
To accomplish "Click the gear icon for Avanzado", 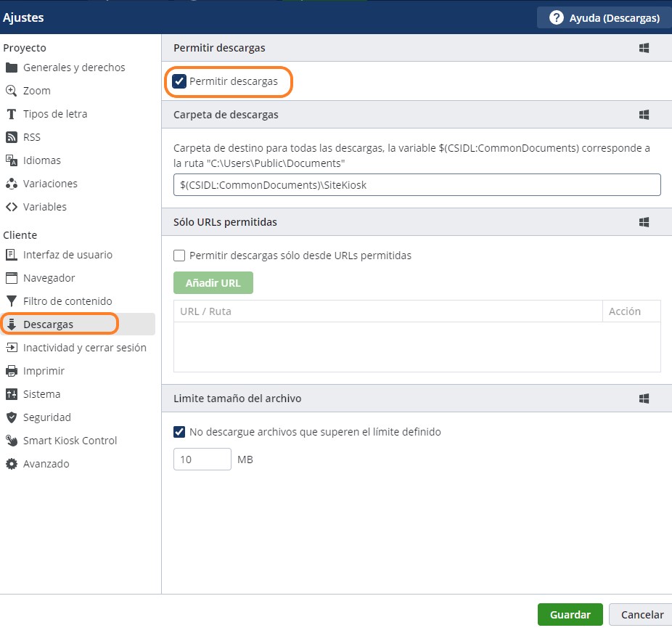I will pyautogui.click(x=11, y=464).
